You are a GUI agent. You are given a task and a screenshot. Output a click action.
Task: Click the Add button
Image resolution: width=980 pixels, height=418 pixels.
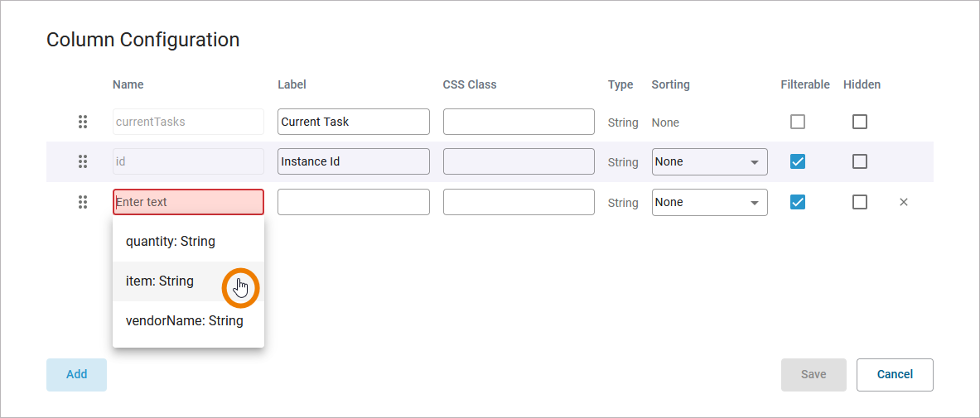click(x=76, y=374)
